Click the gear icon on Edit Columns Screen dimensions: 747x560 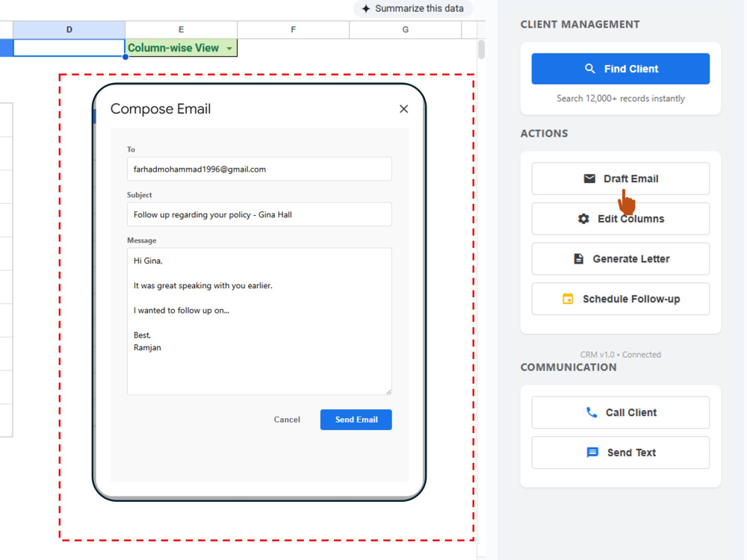pyautogui.click(x=583, y=219)
